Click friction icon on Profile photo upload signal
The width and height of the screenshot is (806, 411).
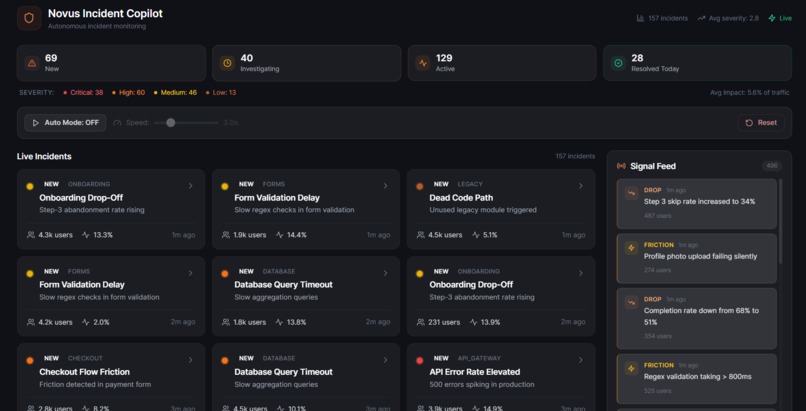point(631,248)
